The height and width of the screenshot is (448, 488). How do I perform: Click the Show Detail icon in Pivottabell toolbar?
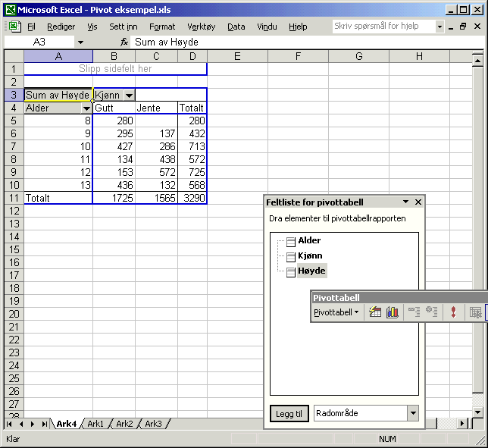[x=432, y=312]
